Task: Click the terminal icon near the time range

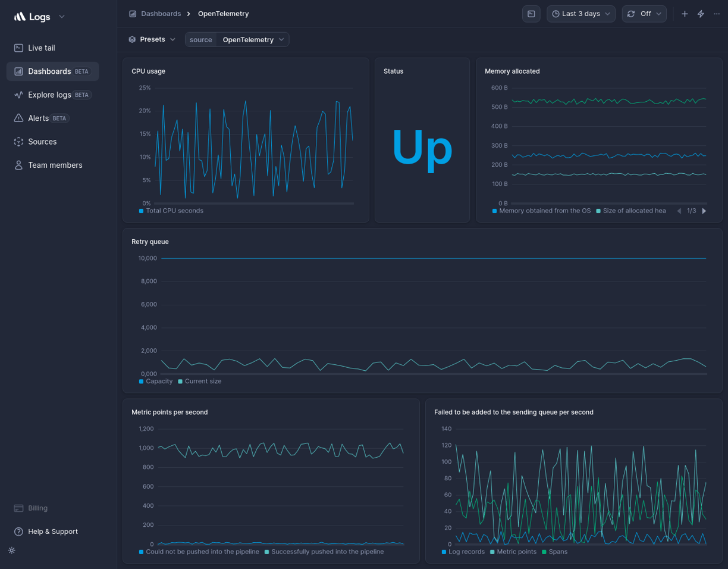Action: (531, 14)
